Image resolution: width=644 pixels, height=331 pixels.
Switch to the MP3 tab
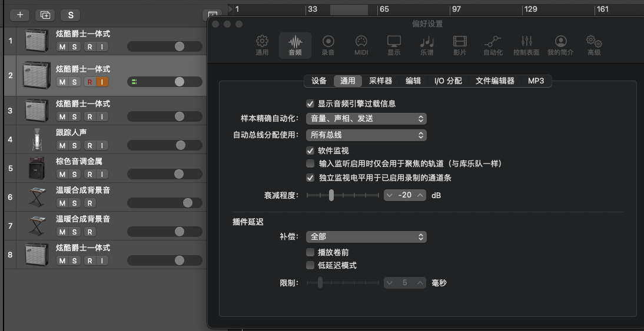(536, 81)
